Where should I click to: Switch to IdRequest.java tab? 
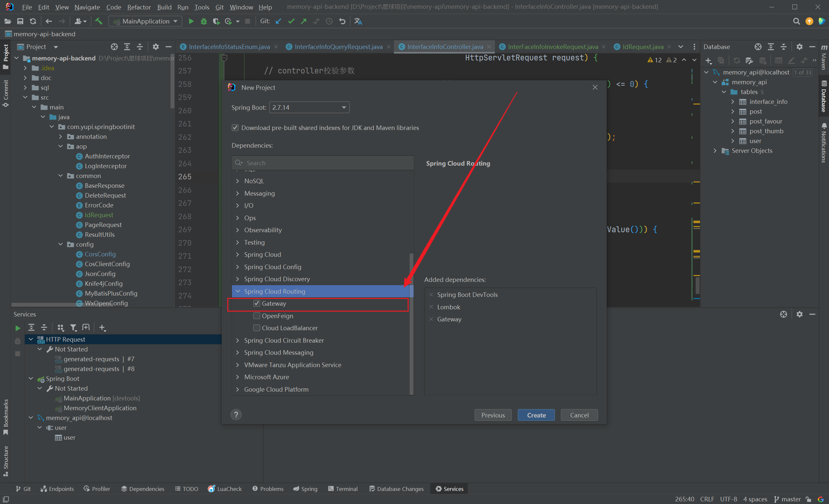(642, 47)
